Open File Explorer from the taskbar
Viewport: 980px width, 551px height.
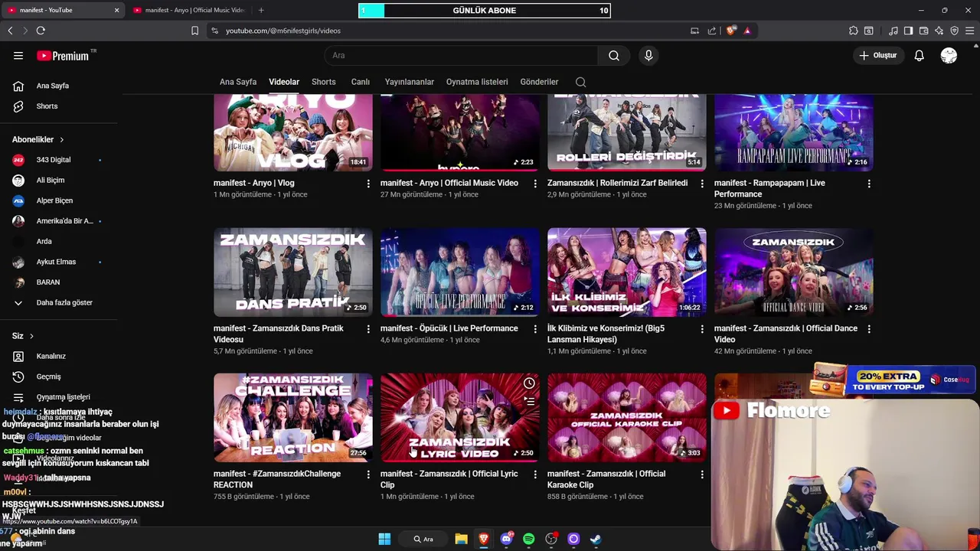coord(461,539)
